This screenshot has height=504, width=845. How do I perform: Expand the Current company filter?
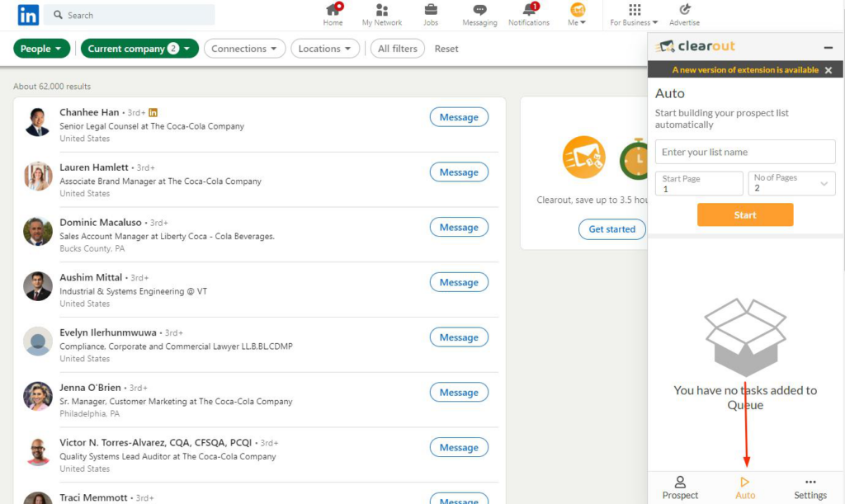tap(139, 49)
